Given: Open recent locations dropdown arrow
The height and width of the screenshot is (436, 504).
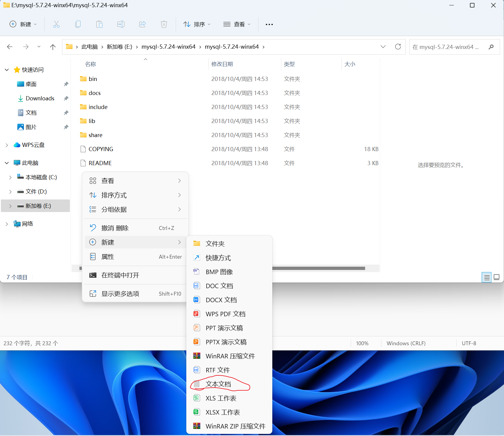Looking at the screenshot, I should [x=39, y=47].
